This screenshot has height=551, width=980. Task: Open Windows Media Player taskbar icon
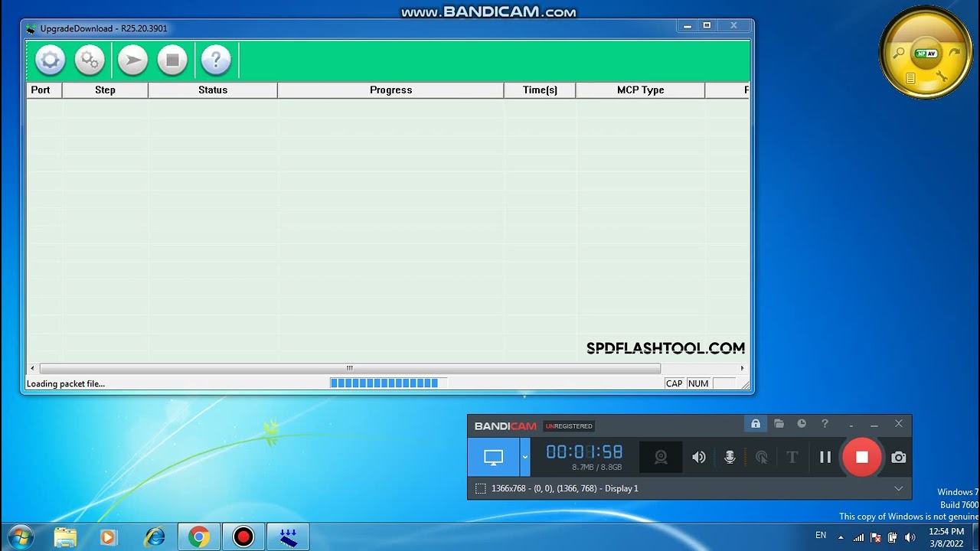(x=108, y=537)
